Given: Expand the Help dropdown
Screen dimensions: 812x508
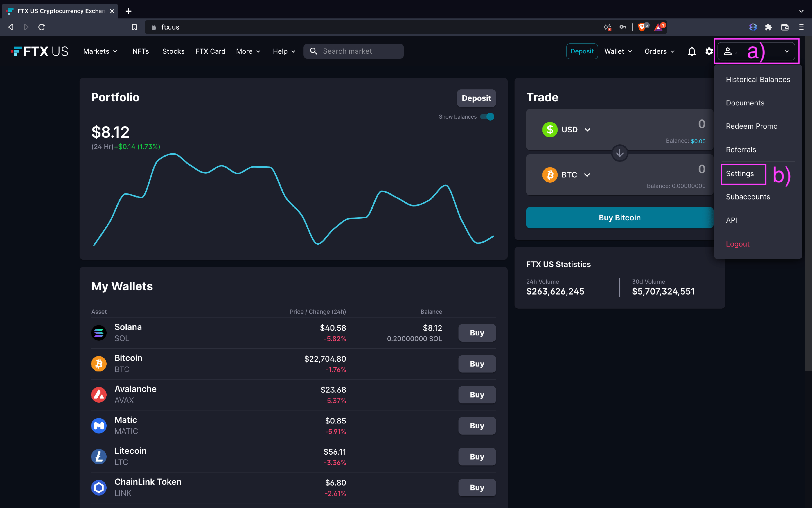Looking at the screenshot, I should coord(284,51).
